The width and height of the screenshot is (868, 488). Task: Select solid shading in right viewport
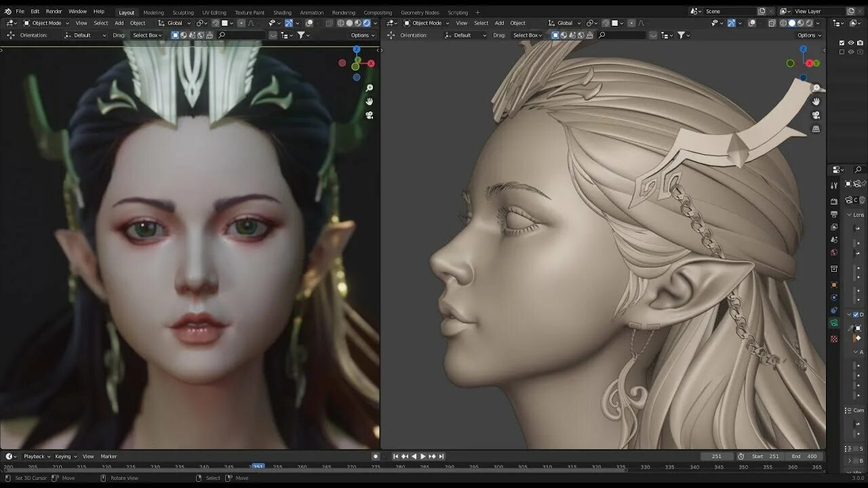[791, 23]
